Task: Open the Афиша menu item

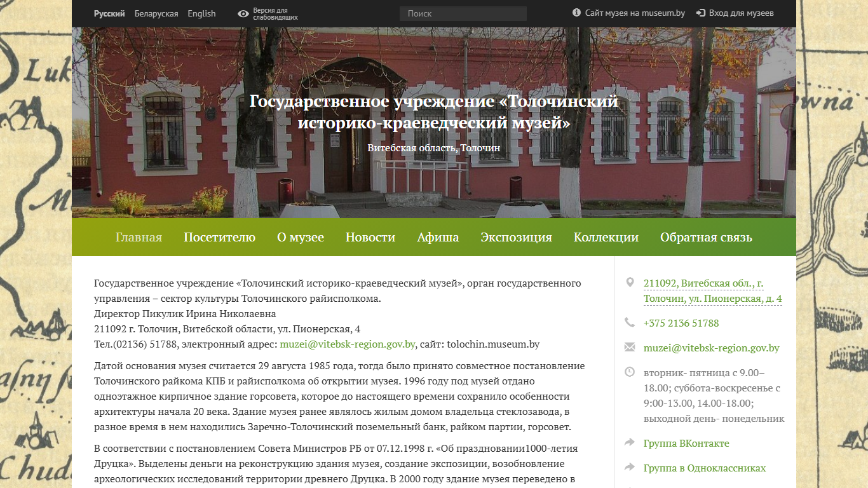Action: pos(438,237)
